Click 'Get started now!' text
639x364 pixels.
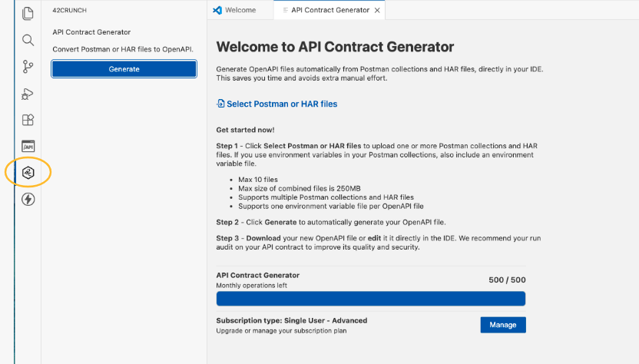tap(245, 130)
